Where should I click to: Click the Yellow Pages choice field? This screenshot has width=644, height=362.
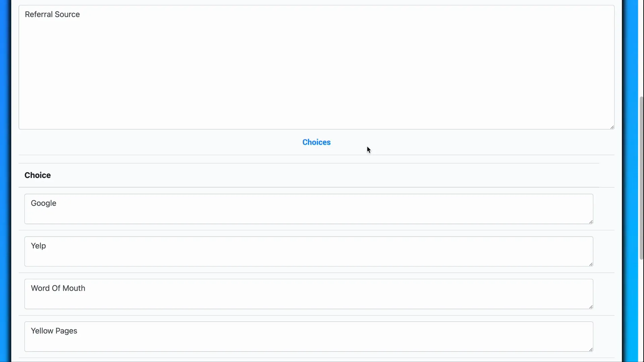coord(309,336)
